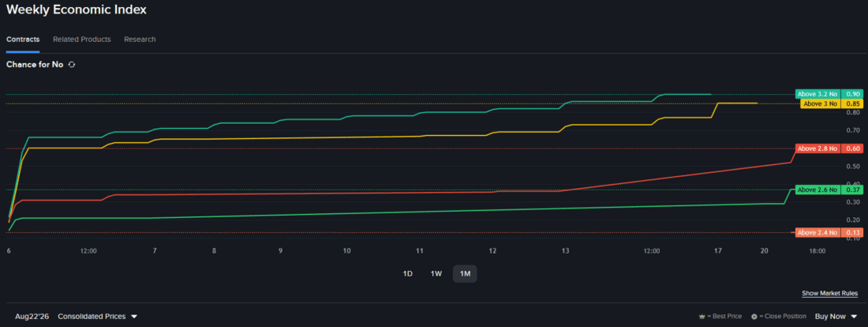Click the Above 2.6 No label
This screenshot has width=868, height=327.
tap(817, 190)
